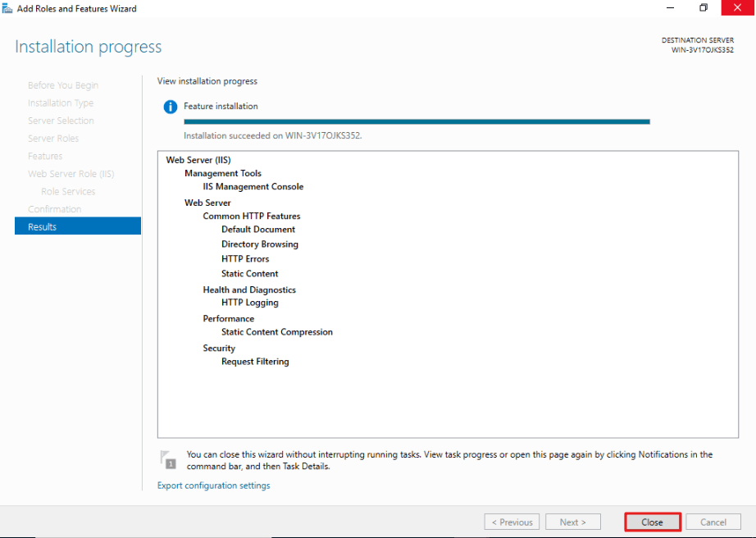This screenshot has height=538, width=756.
Task: Click the Static Content Compression entry
Action: click(x=277, y=332)
